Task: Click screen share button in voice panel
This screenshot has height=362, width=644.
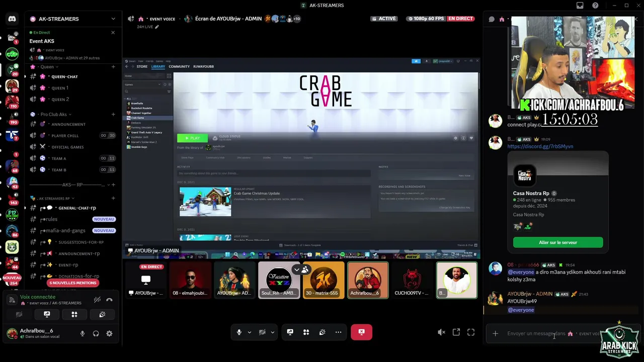Action: (47, 314)
